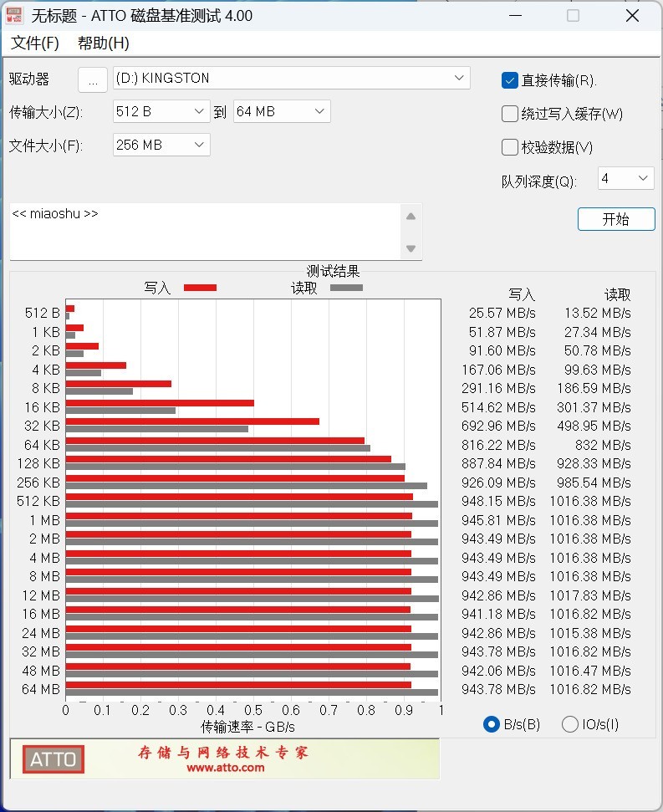This screenshot has width=663, height=812.
Task: Open the queue depth dropdown showing 4
Action: [x=625, y=178]
